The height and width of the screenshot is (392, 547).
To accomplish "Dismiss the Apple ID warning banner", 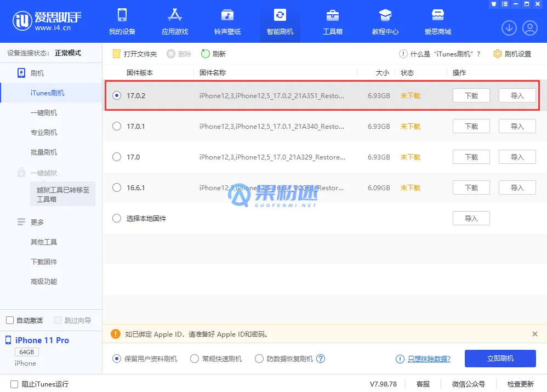I will 534,334.
